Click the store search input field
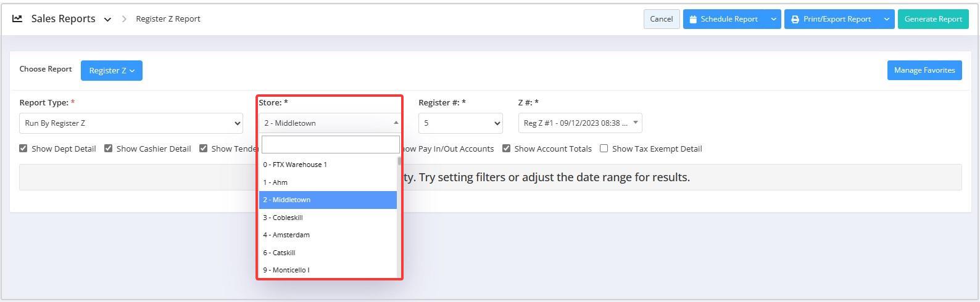Viewport: 980px width, 302px height. click(x=330, y=144)
